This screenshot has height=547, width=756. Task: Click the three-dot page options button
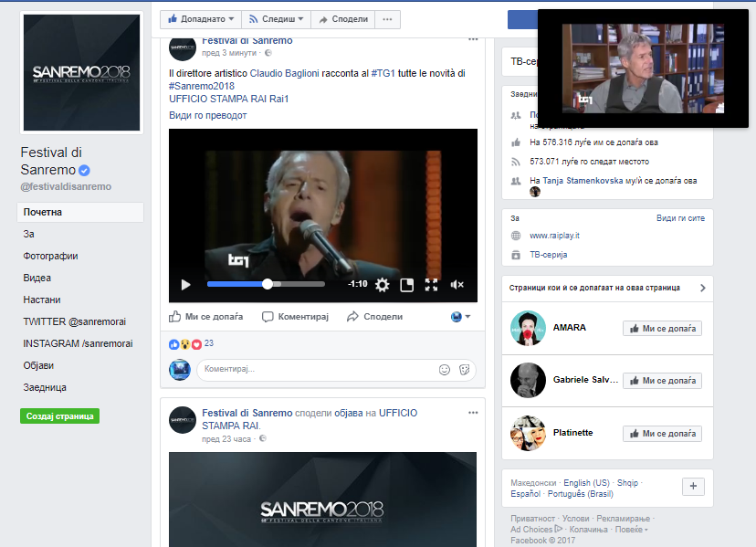(387, 19)
